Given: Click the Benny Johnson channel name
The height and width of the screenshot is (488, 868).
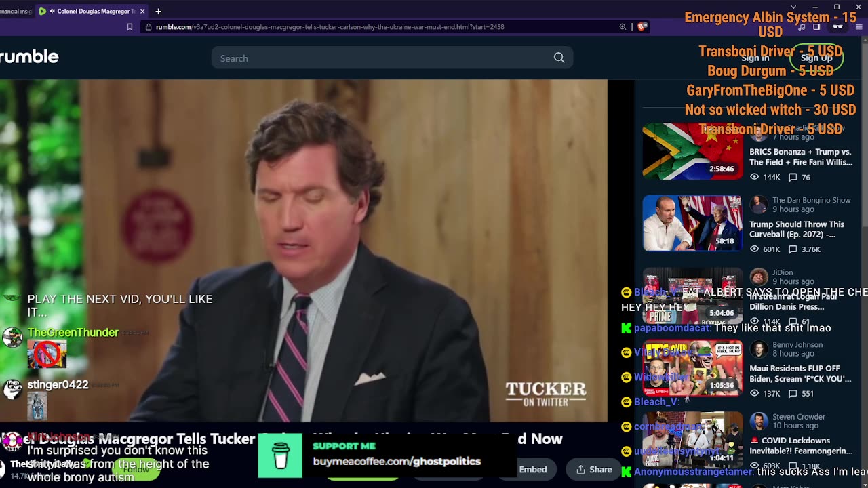Looking at the screenshot, I should (x=797, y=344).
